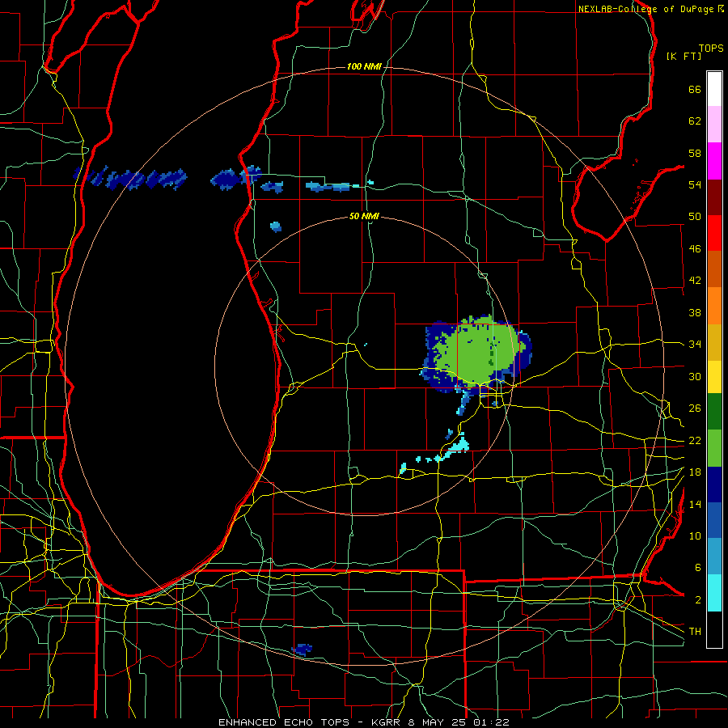Select the "2" legend value
This screenshot has height=728, width=728.
[x=697, y=600]
